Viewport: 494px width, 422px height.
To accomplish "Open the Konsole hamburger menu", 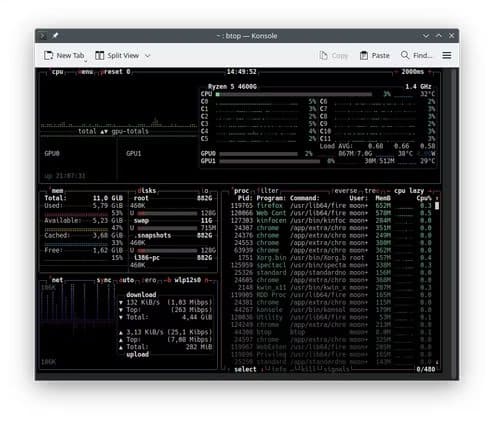I will (x=447, y=55).
